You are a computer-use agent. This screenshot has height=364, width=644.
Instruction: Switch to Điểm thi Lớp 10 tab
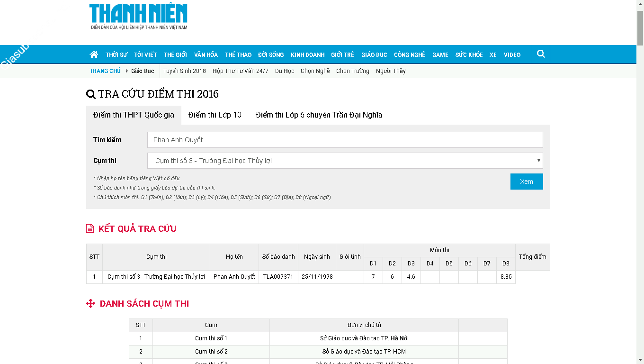(x=215, y=115)
